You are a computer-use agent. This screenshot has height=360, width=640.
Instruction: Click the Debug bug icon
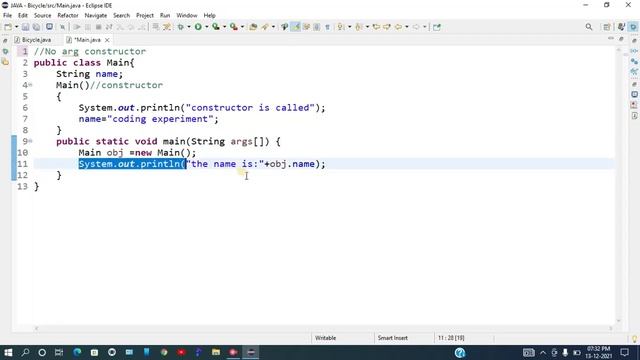pos(180,27)
